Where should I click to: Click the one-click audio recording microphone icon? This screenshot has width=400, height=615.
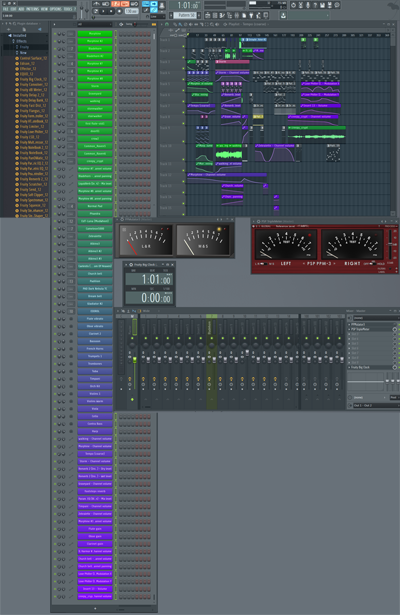308,5
